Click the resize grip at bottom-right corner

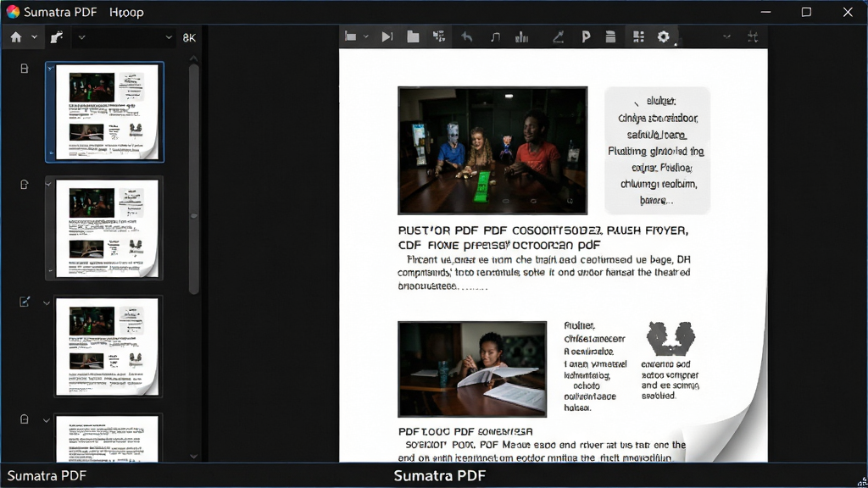(x=862, y=482)
